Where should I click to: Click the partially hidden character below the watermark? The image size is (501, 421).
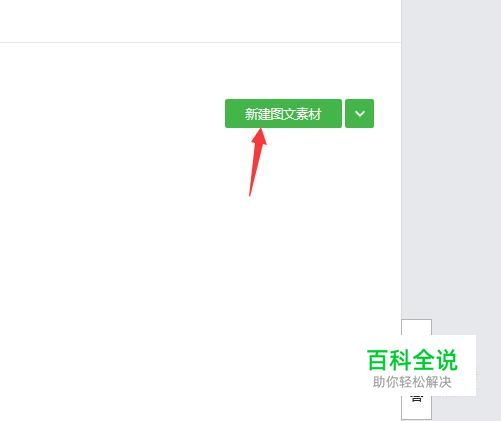416,398
